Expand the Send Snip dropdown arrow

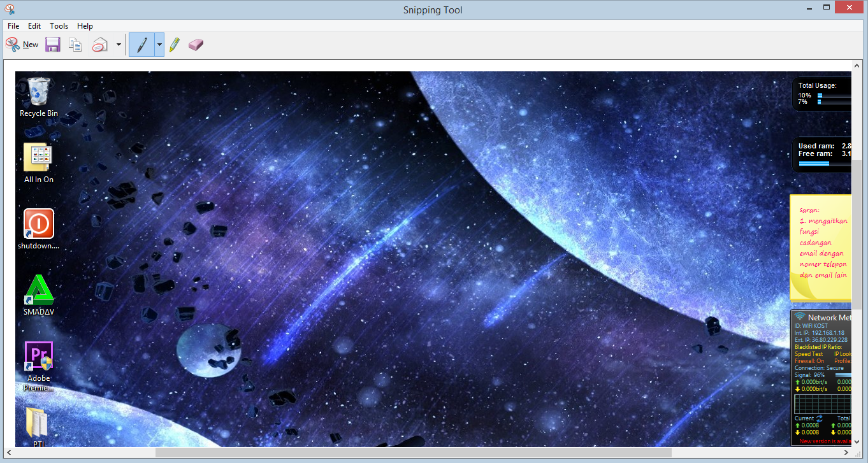[119, 45]
